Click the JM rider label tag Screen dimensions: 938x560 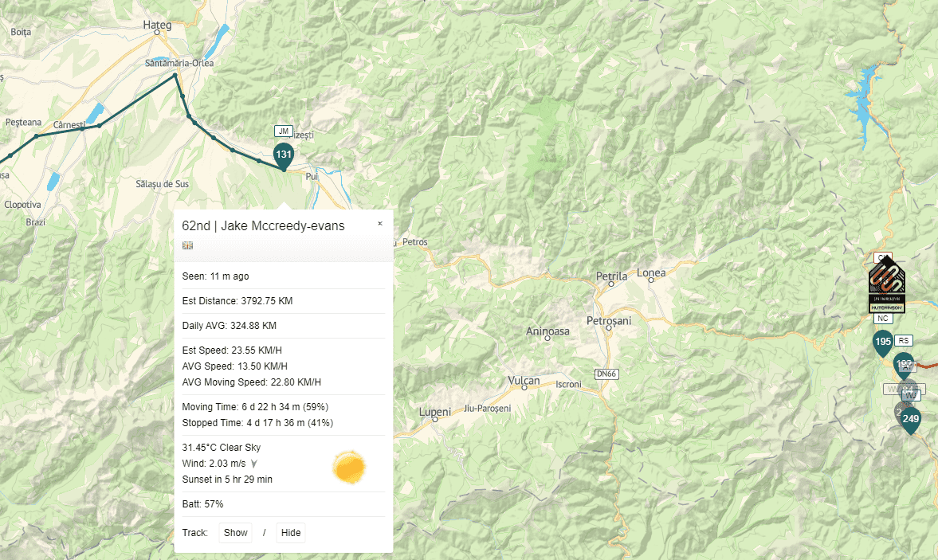284,131
